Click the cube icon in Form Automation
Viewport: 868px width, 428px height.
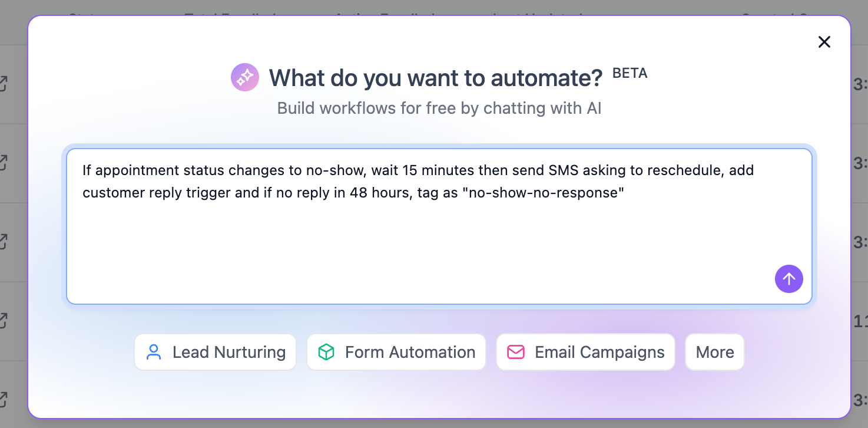click(326, 352)
